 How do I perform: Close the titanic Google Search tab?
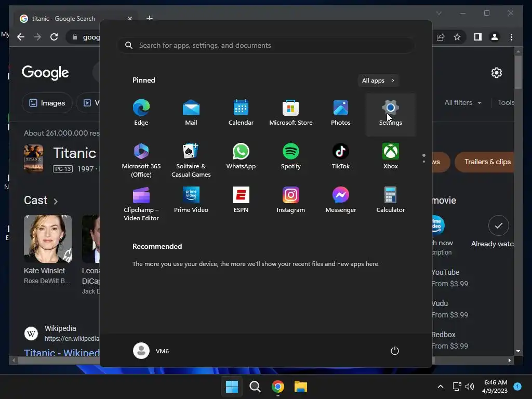129,19
